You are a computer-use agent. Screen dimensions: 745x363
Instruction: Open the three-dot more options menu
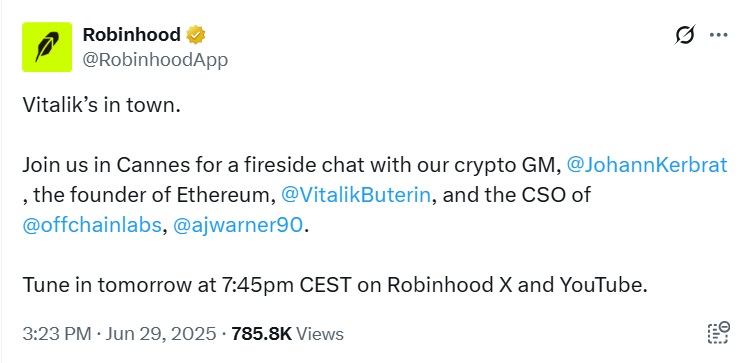click(718, 35)
